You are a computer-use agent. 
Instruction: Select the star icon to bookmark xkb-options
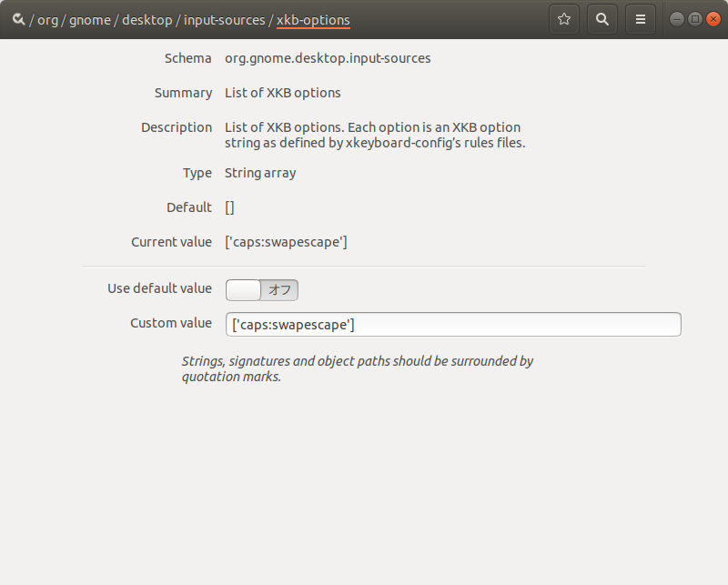(563, 18)
